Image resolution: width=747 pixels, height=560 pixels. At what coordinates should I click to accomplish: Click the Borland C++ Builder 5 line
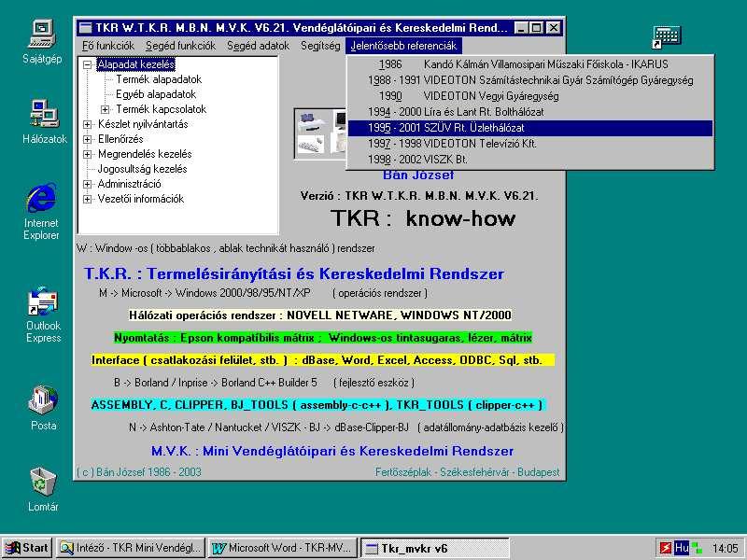click(264, 383)
